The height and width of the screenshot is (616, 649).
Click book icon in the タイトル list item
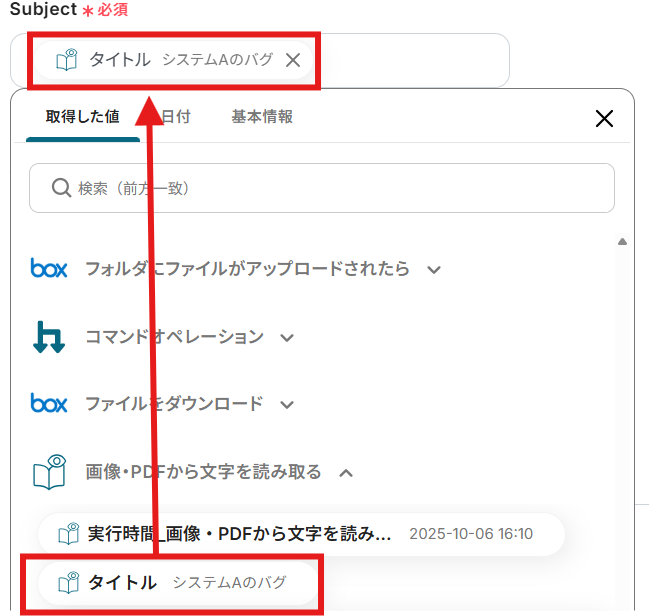pyautogui.click(x=68, y=582)
